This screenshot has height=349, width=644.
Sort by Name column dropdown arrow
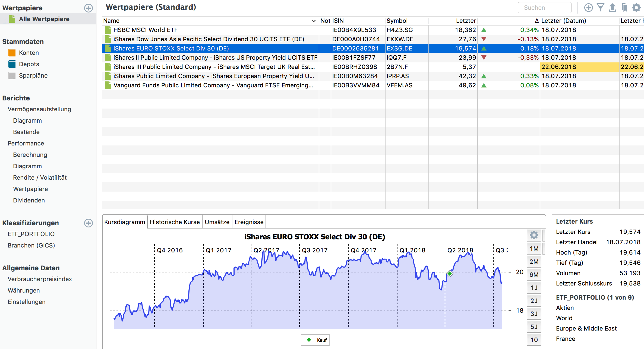tap(314, 21)
